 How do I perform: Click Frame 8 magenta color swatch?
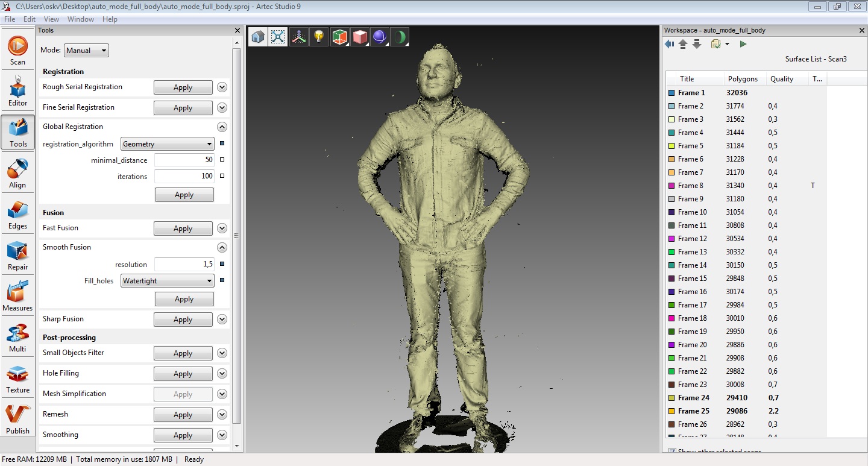tap(671, 186)
